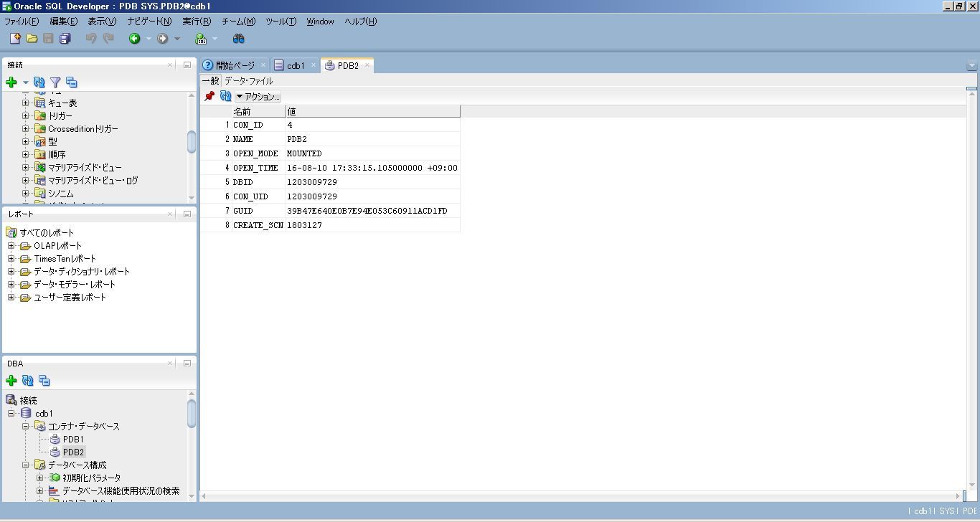980x522 pixels.
Task: Apply a filter in the 接続 panel
Action: 55,82
